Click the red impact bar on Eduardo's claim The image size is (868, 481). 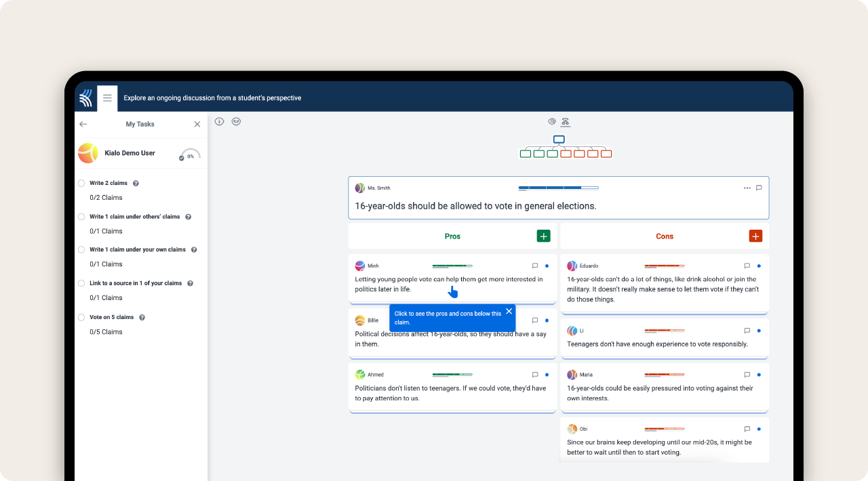point(665,266)
